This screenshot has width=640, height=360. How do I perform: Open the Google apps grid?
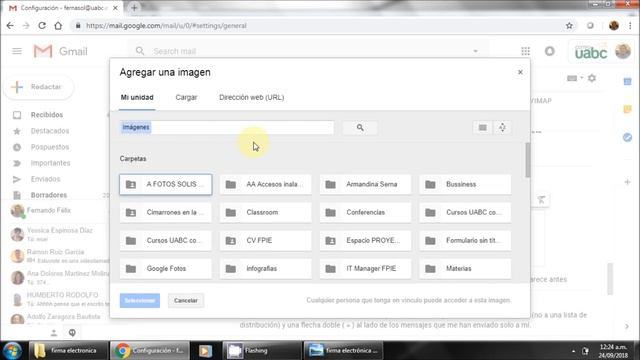(x=525, y=51)
